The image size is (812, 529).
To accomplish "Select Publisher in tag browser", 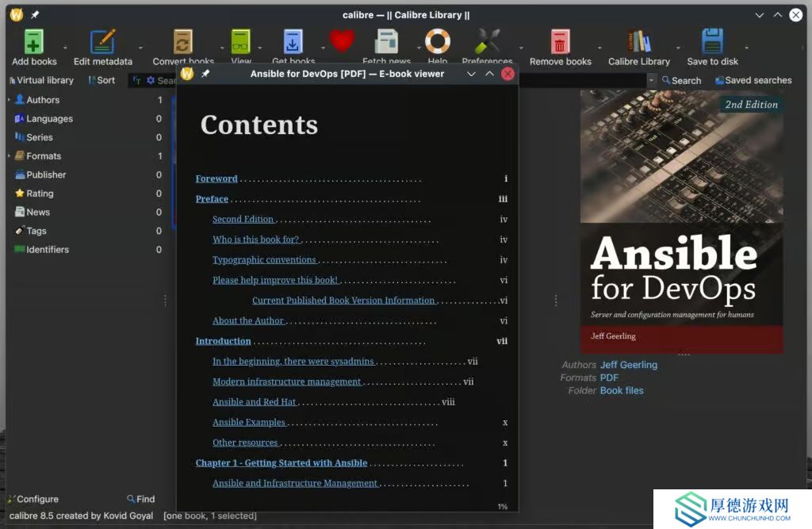I will (x=46, y=174).
